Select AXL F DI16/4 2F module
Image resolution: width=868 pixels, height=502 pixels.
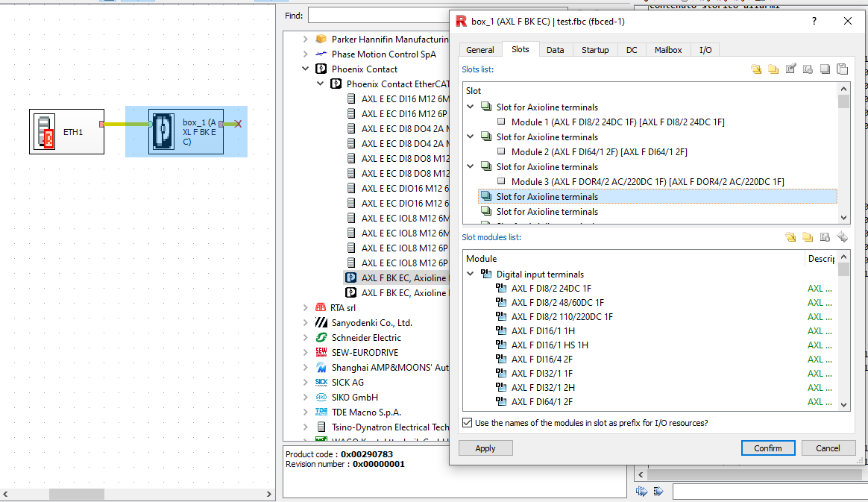[x=542, y=360]
